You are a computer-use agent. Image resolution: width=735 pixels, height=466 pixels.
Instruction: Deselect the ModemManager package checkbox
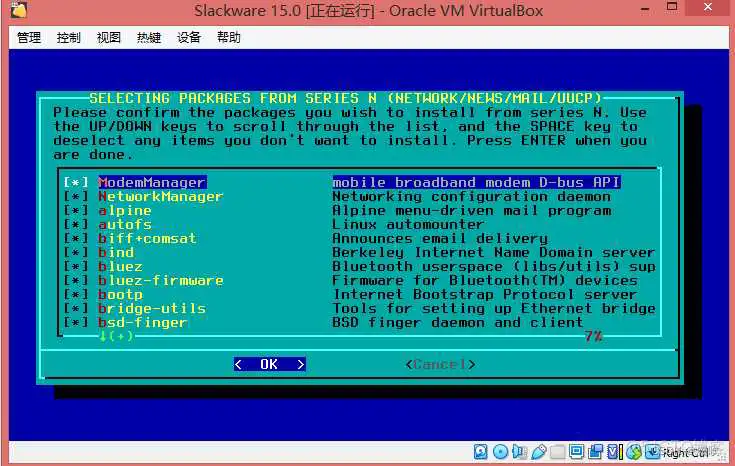(76, 183)
